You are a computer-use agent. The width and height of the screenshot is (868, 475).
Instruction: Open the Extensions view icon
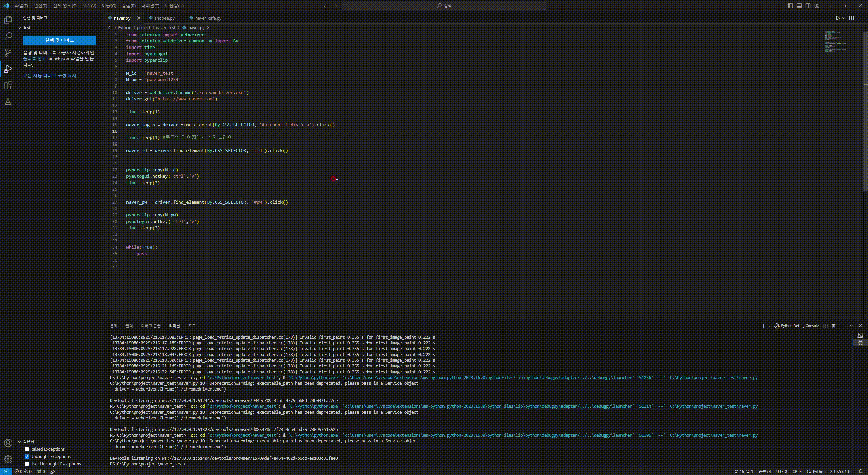pyautogui.click(x=8, y=85)
